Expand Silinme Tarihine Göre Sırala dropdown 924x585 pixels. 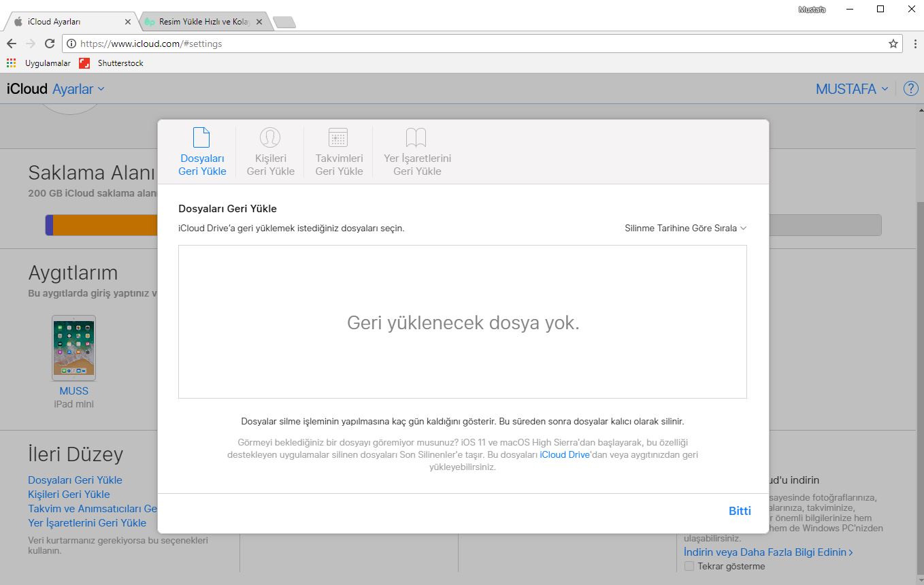point(685,229)
